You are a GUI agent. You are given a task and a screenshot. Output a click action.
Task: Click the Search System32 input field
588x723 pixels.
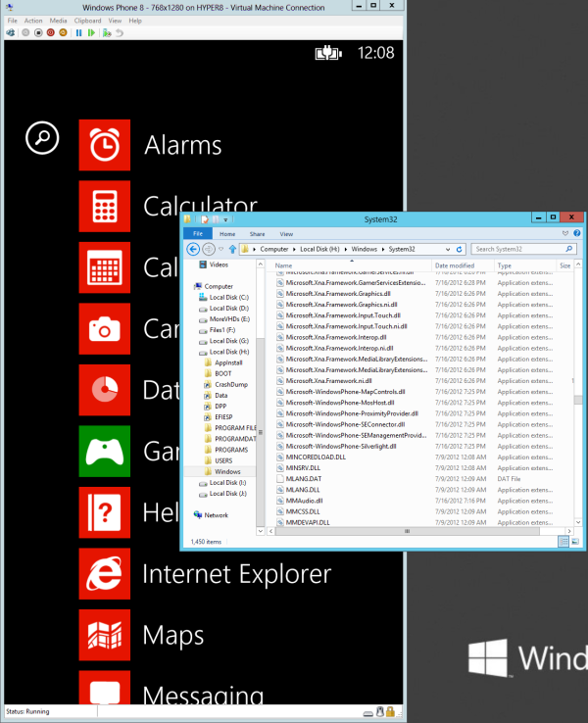coord(524,249)
